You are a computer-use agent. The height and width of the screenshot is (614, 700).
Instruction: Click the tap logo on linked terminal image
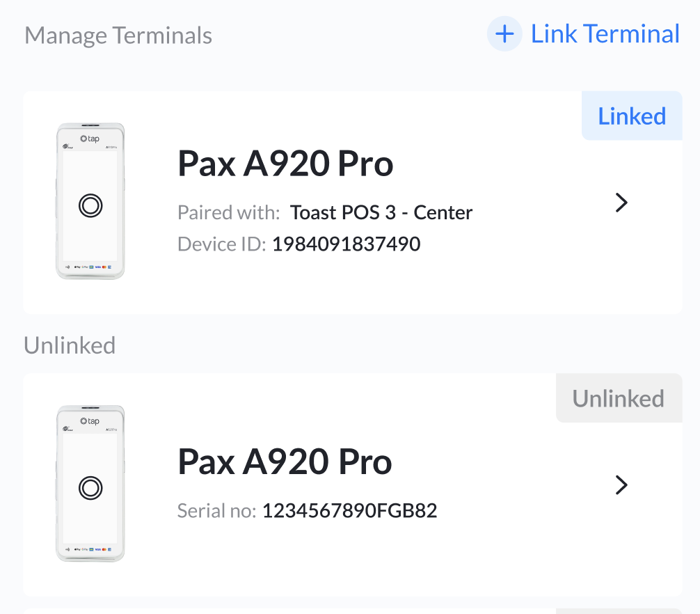click(90, 139)
